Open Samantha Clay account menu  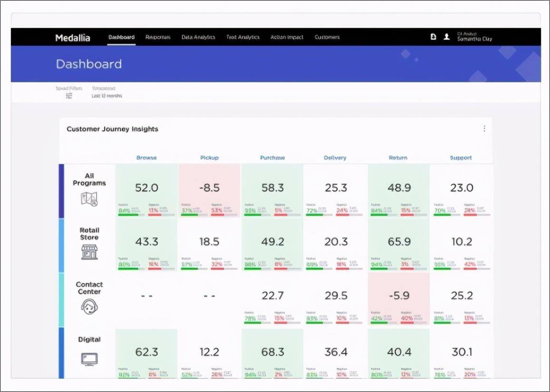tap(474, 37)
